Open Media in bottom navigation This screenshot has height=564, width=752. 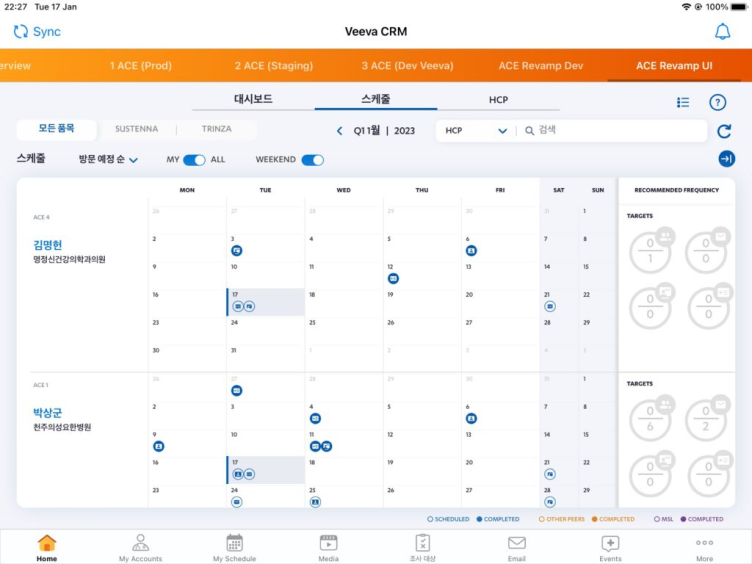(x=328, y=547)
